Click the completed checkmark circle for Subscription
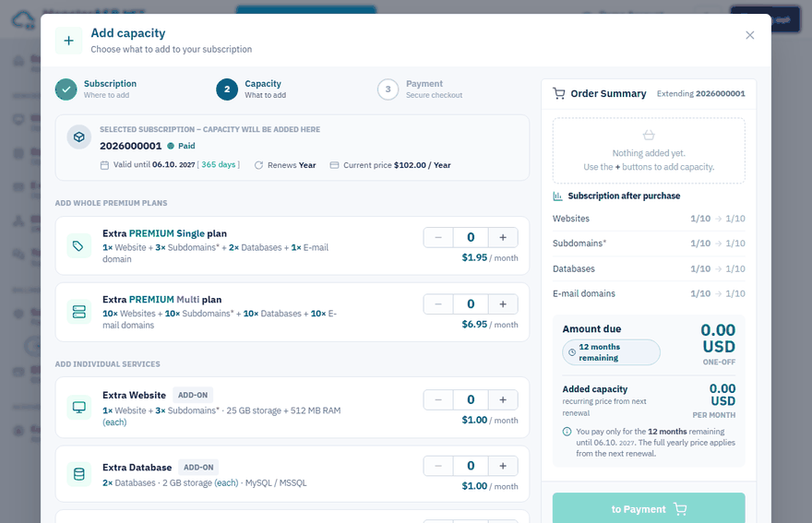The height and width of the screenshot is (523, 812). pyautogui.click(x=66, y=89)
